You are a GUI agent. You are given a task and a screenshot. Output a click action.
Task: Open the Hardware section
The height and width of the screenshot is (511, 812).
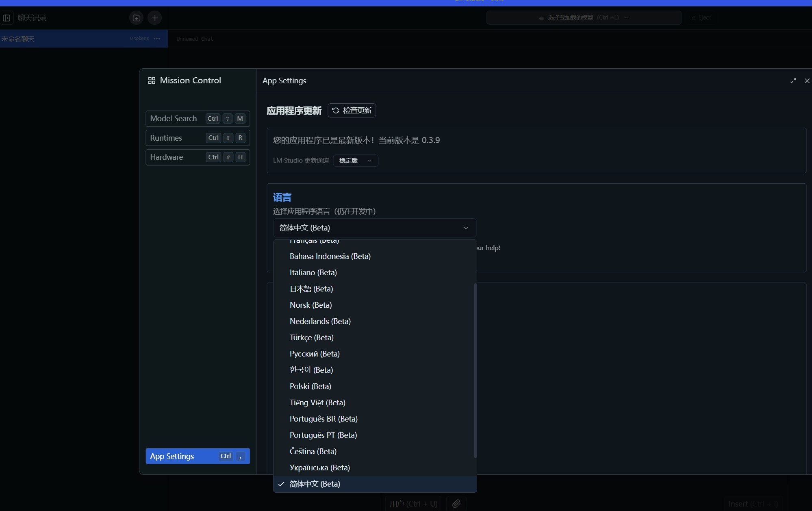[x=198, y=157]
